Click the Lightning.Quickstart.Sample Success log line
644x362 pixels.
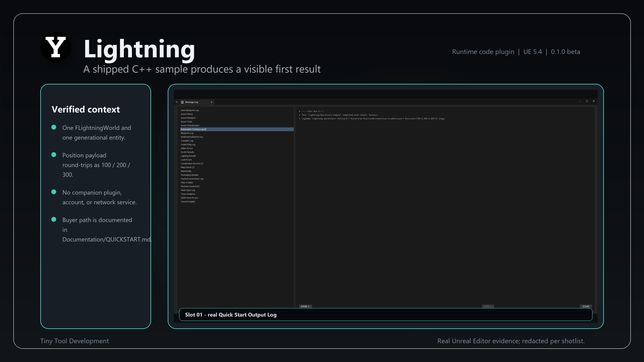pyautogui.click(x=340, y=115)
